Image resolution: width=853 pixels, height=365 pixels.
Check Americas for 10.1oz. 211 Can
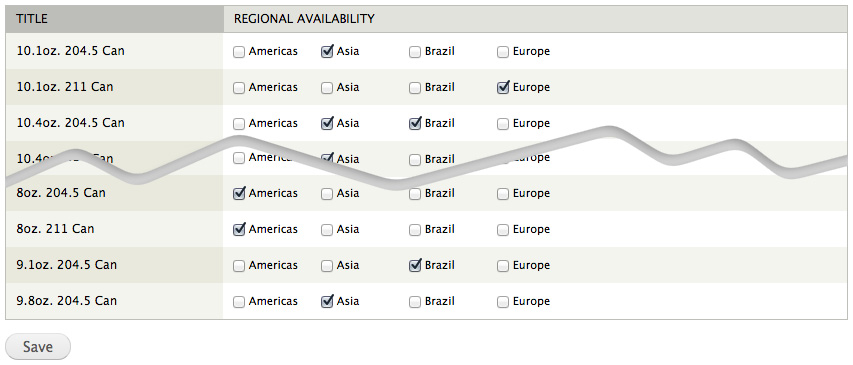point(239,88)
